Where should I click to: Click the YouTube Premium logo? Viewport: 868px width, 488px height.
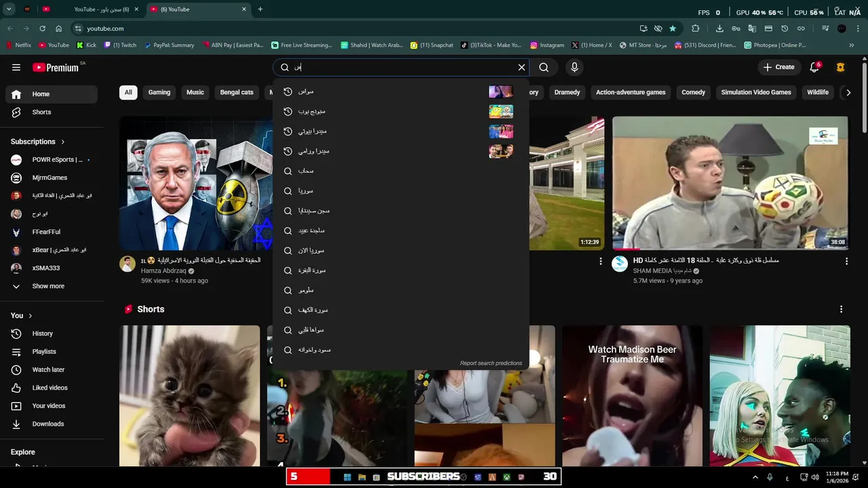(x=57, y=67)
